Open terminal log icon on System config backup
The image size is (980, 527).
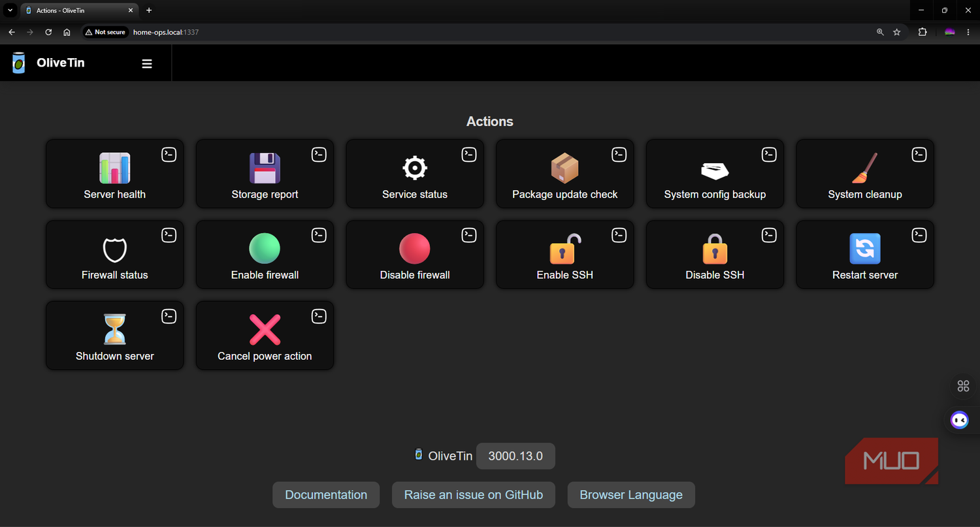click(x=769, y=154)
